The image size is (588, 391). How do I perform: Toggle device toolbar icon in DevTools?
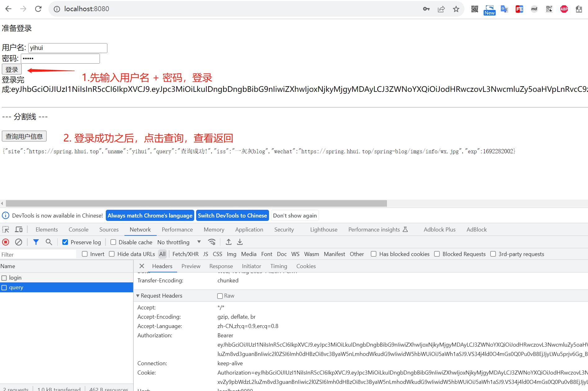[x=19, y=230]
